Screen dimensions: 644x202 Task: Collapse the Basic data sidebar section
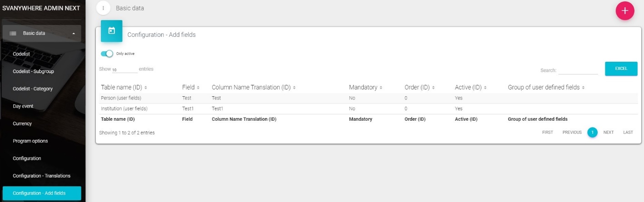74,33
